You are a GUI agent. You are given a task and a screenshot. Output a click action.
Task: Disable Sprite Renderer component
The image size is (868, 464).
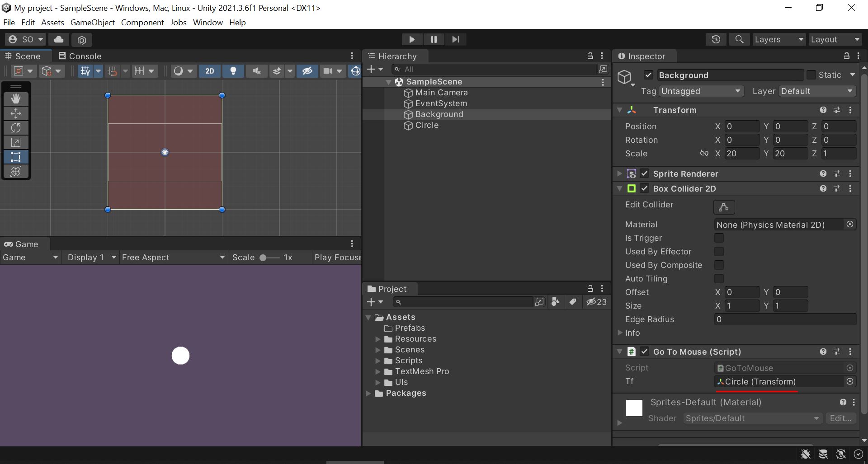(x=645, y=173)
